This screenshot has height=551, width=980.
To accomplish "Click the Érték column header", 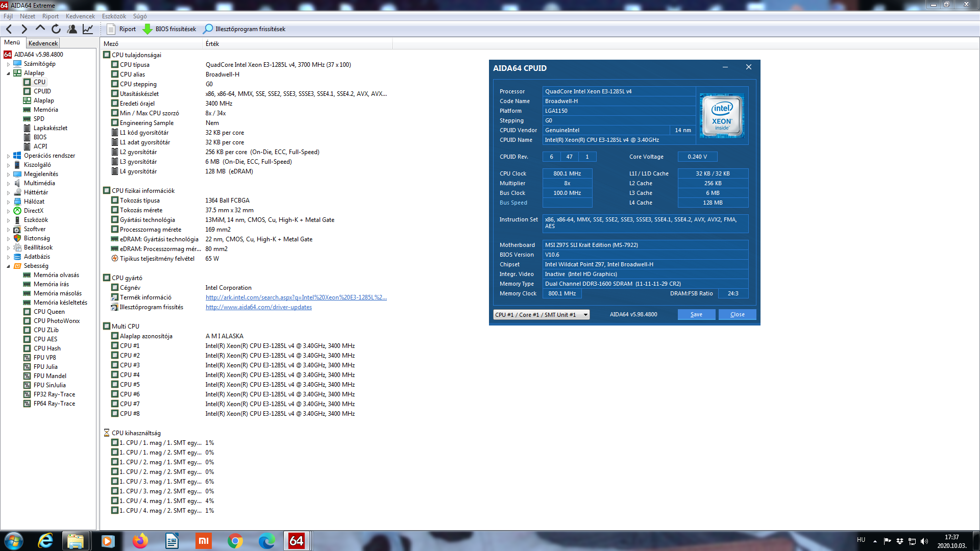I will [298, 44].
